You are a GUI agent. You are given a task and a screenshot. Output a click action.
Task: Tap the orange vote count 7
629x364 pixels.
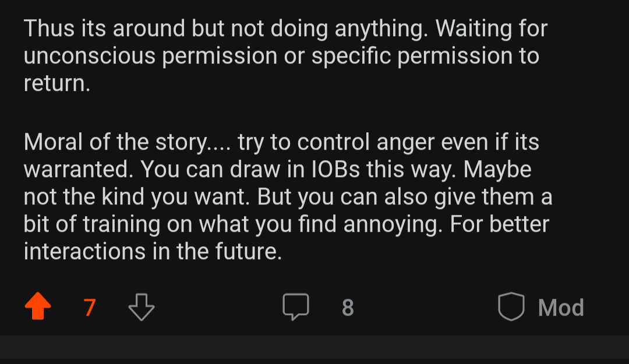point(90,308)
